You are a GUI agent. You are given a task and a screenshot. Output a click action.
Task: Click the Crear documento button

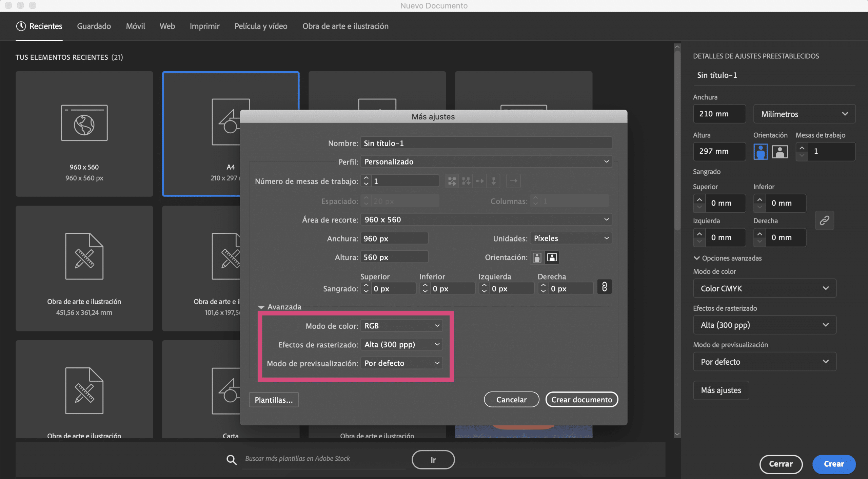coord(581,400)
